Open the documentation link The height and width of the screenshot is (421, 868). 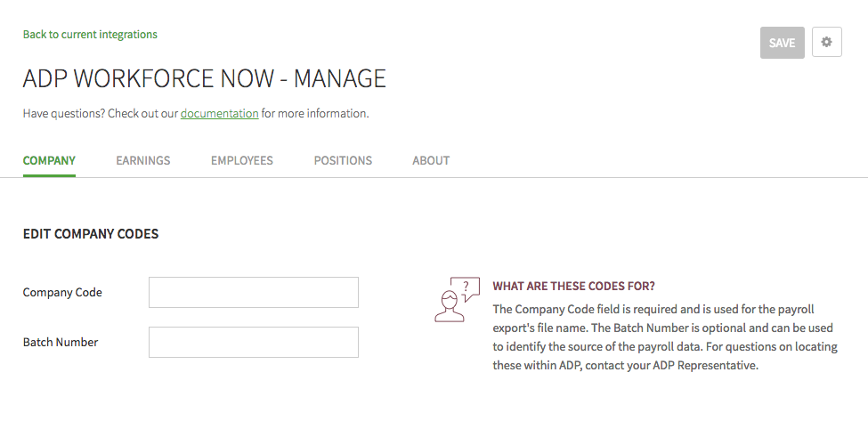(219, 113)
